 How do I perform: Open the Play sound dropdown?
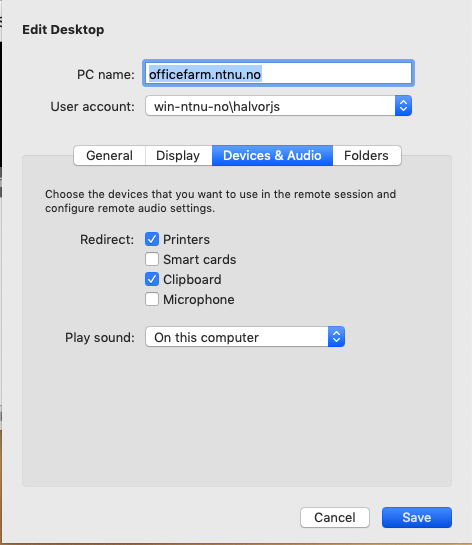coord(245,337)
